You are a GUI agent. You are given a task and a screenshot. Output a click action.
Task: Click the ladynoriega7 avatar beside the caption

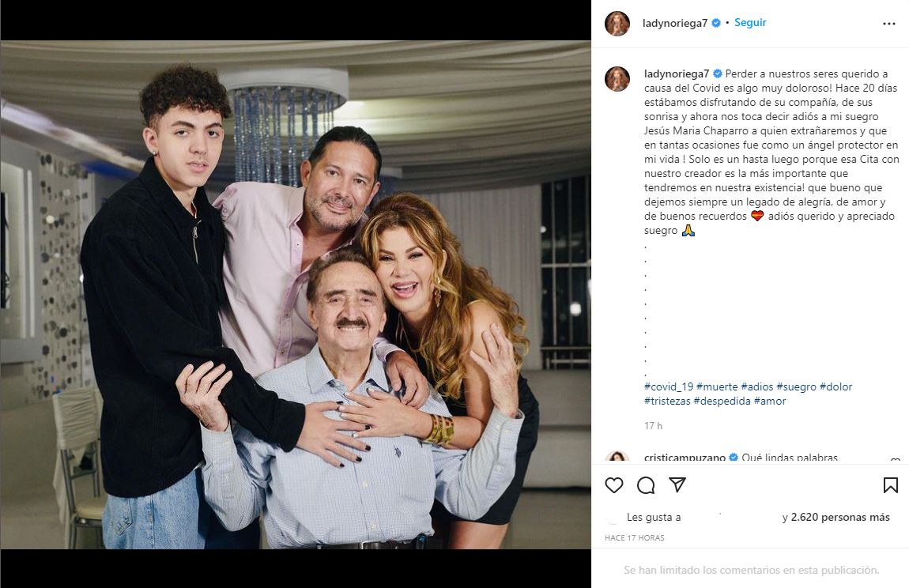click(617, 79)
